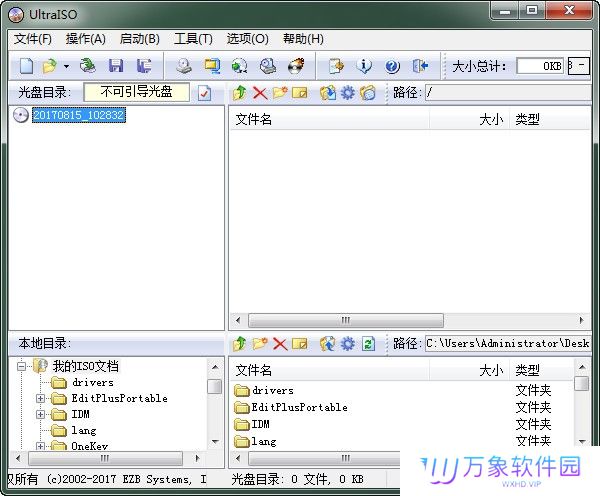Save the image with the floppy disk icon
Viewport: 600px width, 496px height.
tap(116, 66)
